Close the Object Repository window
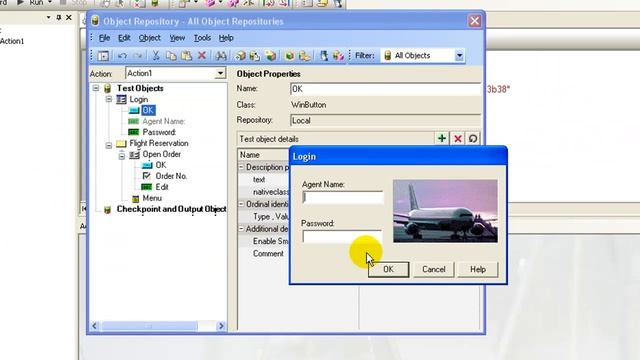The height and width of the screenshot is (360, 640). [x=474, y=21]
